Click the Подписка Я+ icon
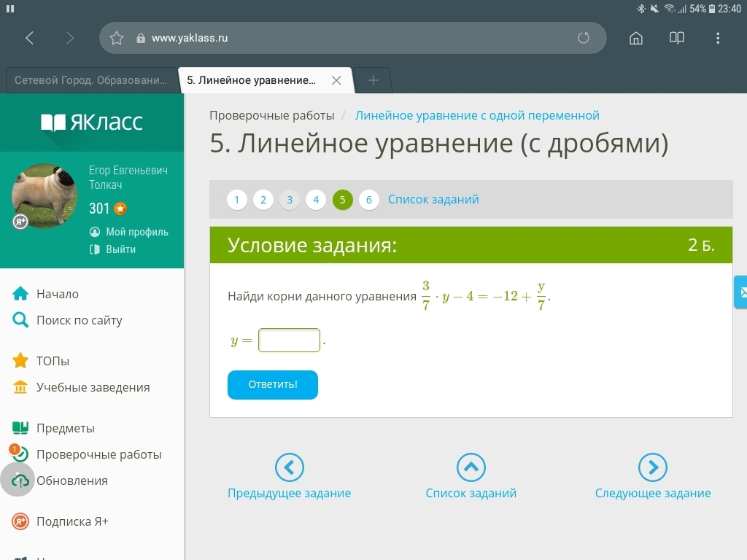The width and height of the screenshot is (747, 560). coord(20,521)
